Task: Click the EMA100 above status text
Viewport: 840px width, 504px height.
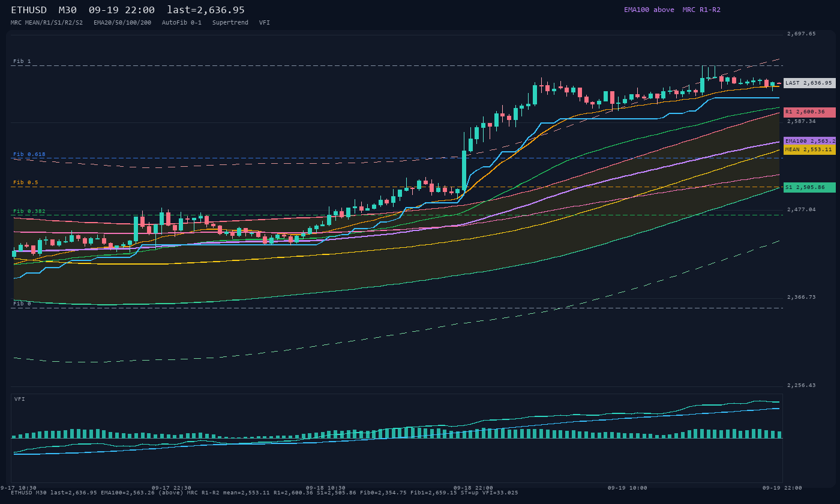Action: pyautogui.click(x=649, y=10)
